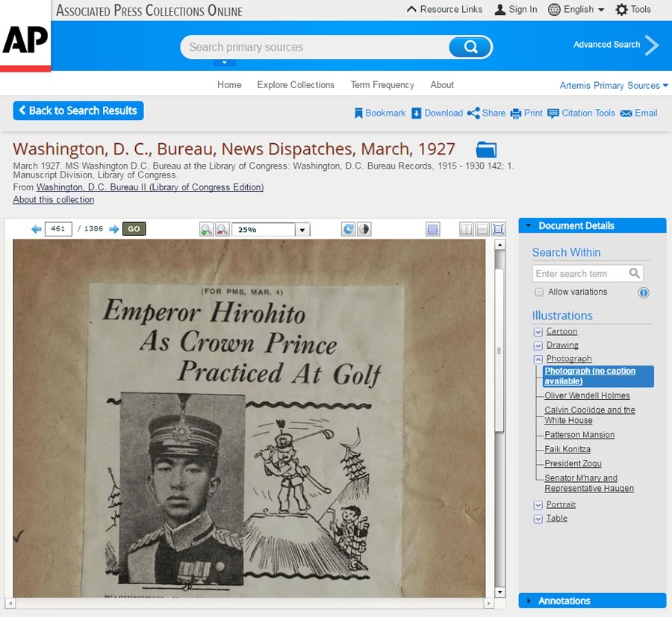Adjust image contrast icon

364,229
